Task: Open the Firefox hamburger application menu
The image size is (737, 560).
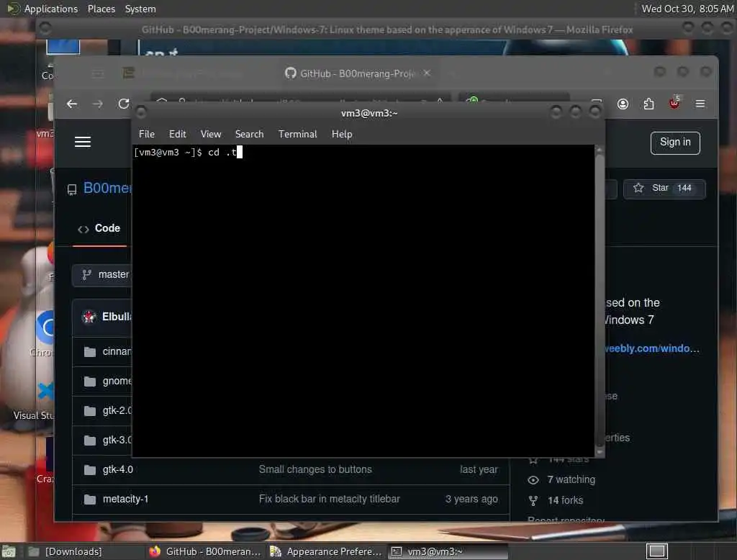Action: pyautogui.click(x=700, y=104)
